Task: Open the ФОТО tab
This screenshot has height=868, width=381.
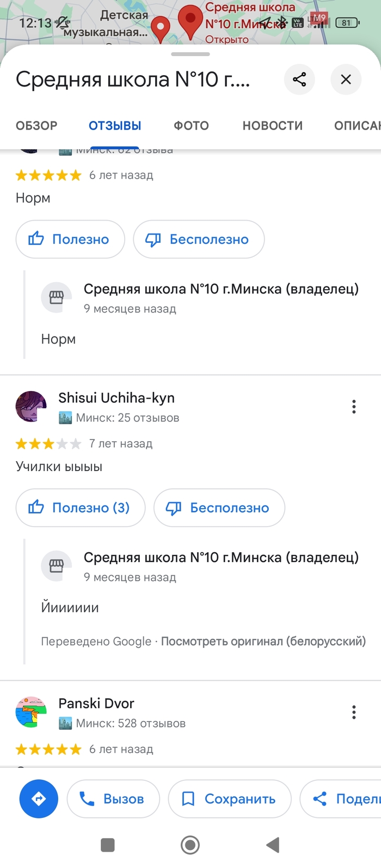Action: [x=191, y=126]
